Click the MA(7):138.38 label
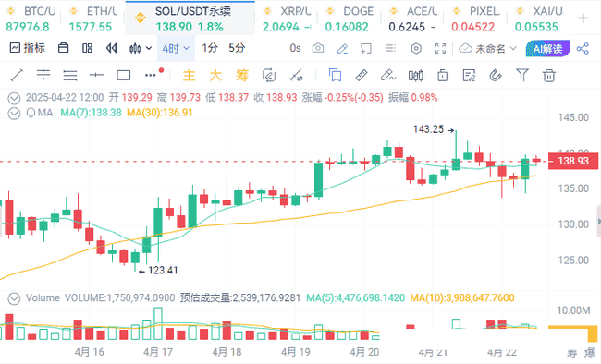 [x=91, y=113]
